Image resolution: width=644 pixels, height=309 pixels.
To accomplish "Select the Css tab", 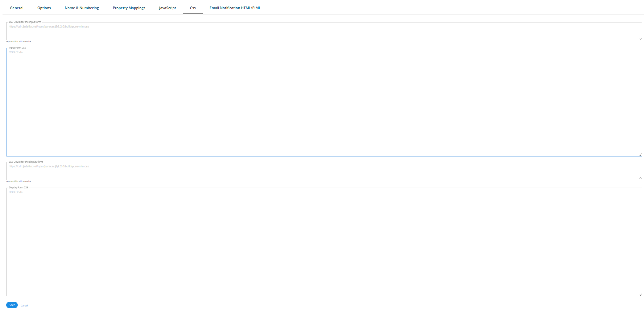I will 193,8.
